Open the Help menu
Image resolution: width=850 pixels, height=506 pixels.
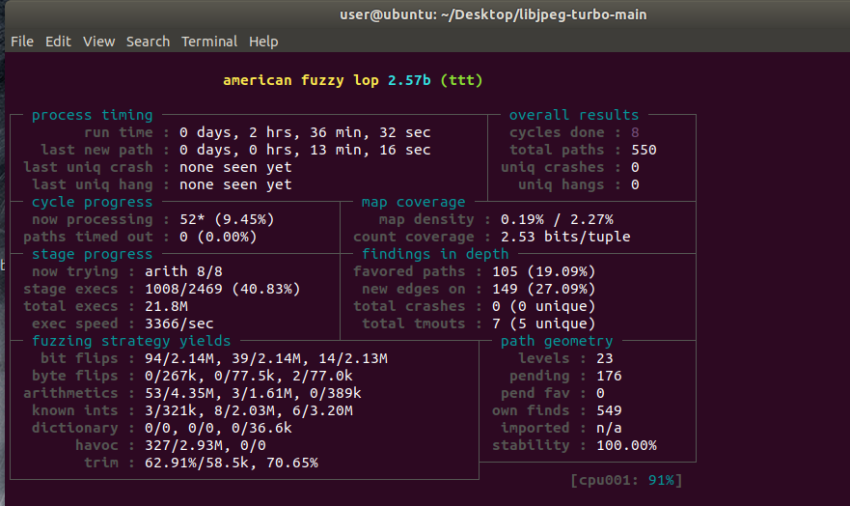(x=263, y=42)
